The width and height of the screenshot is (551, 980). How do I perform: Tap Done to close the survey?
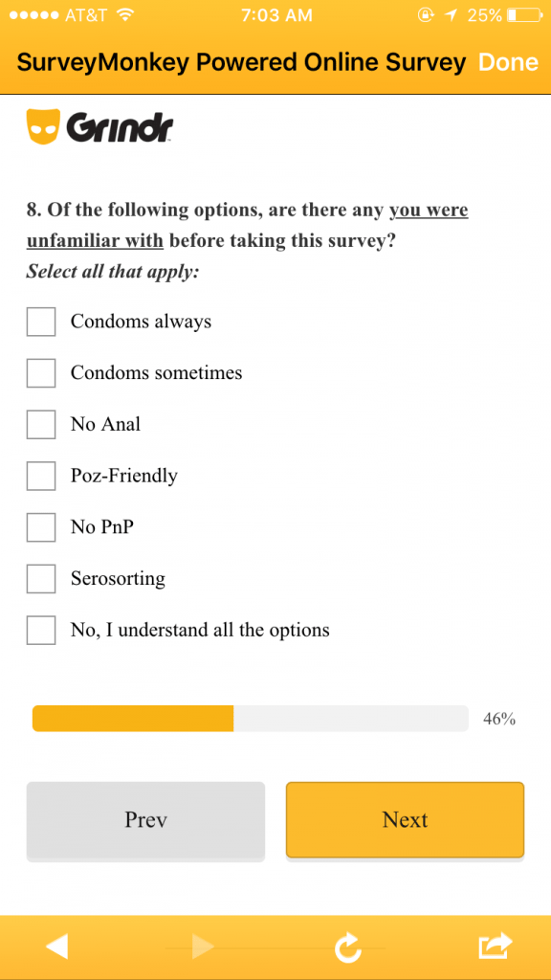coord(508,62)
